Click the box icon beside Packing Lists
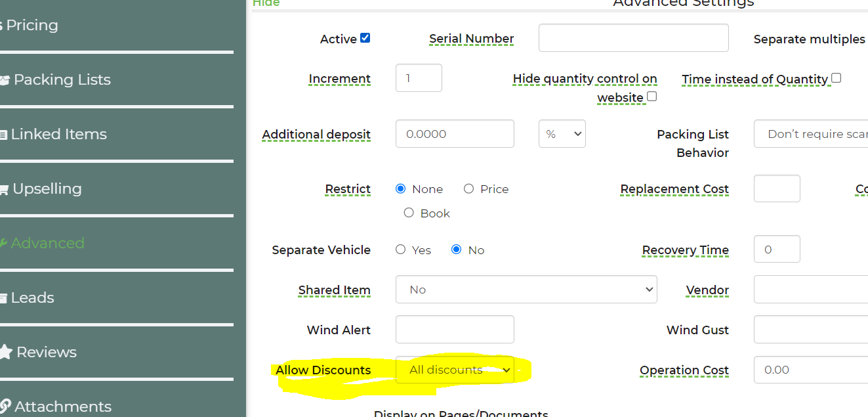868x417 pixels. 5,80
